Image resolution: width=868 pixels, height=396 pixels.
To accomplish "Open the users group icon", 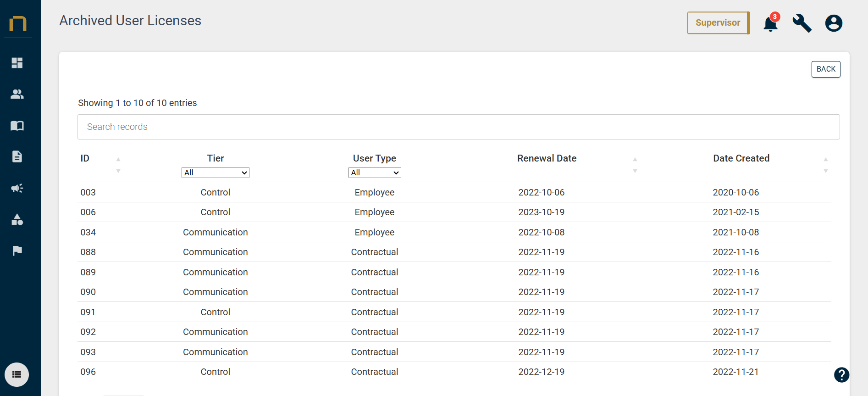I will click(17, 94).
